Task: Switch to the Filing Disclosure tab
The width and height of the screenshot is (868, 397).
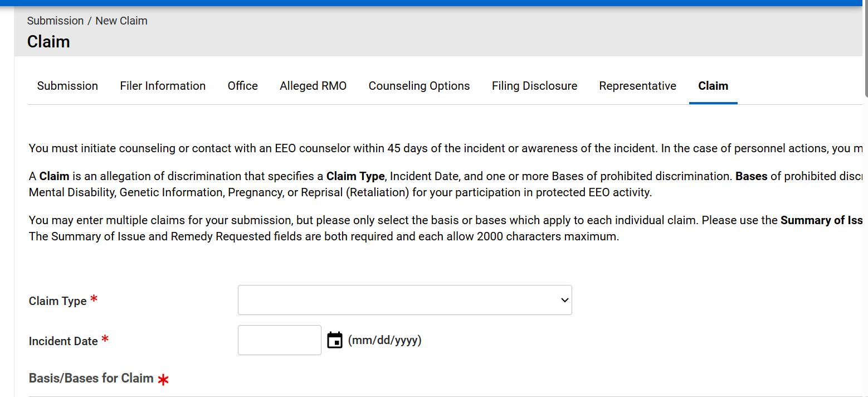Action: pos(534,86)
